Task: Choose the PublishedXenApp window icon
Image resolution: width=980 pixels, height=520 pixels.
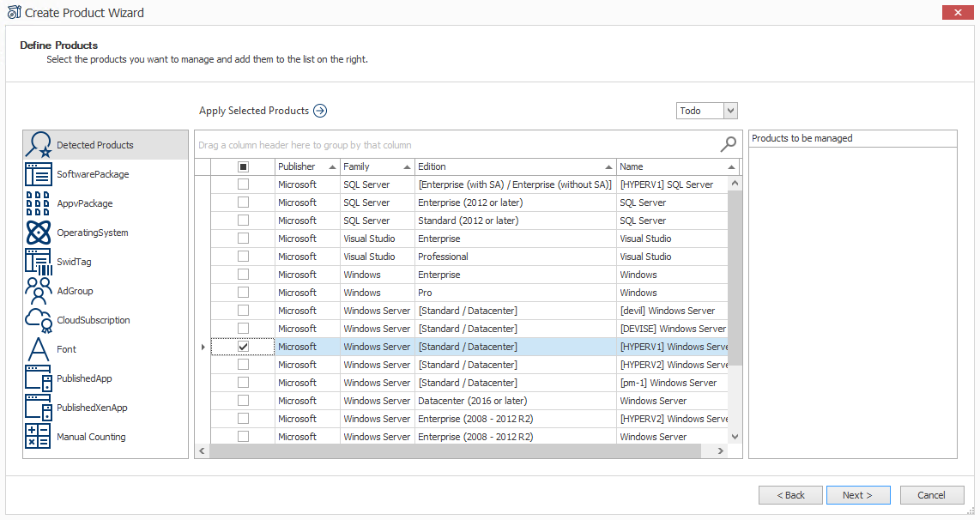Action: pyautogui.click(x=38, y=408)
